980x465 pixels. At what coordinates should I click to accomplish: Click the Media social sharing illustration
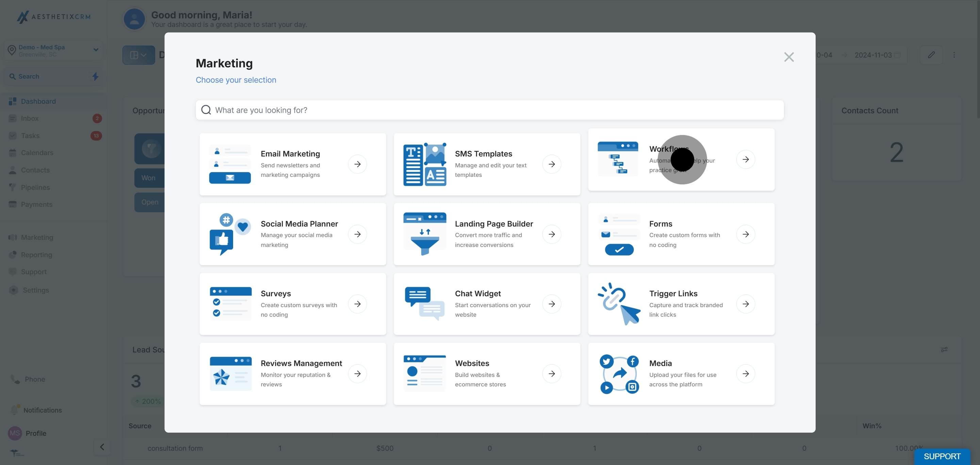619,374
